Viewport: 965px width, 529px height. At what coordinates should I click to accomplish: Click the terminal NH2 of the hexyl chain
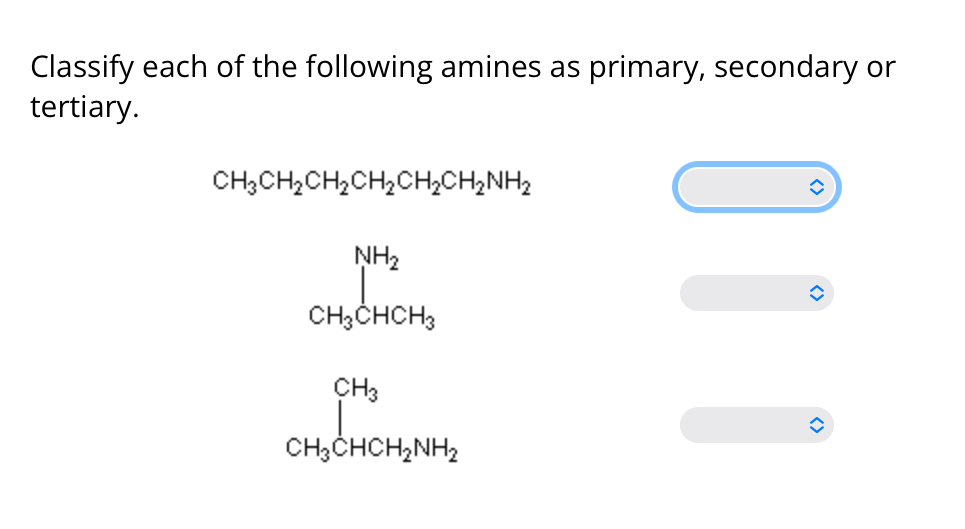tap(508, 183)
